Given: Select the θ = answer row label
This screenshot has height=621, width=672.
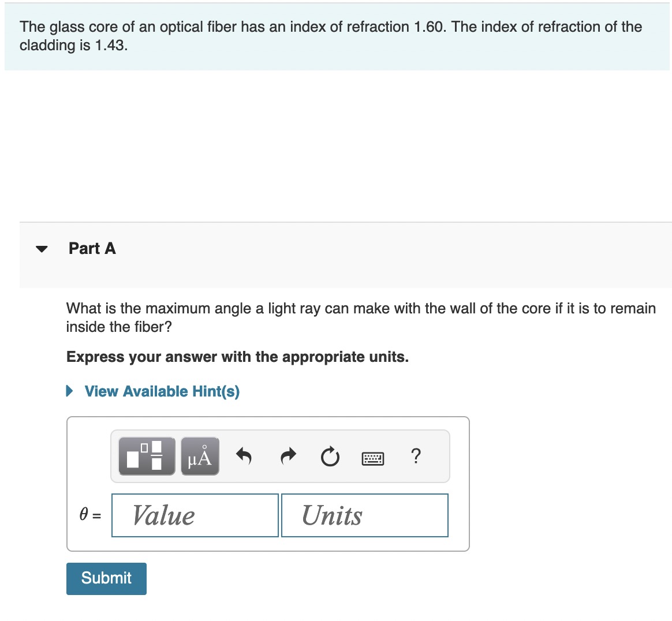Looking at the screenshot, I should point(91,515).
